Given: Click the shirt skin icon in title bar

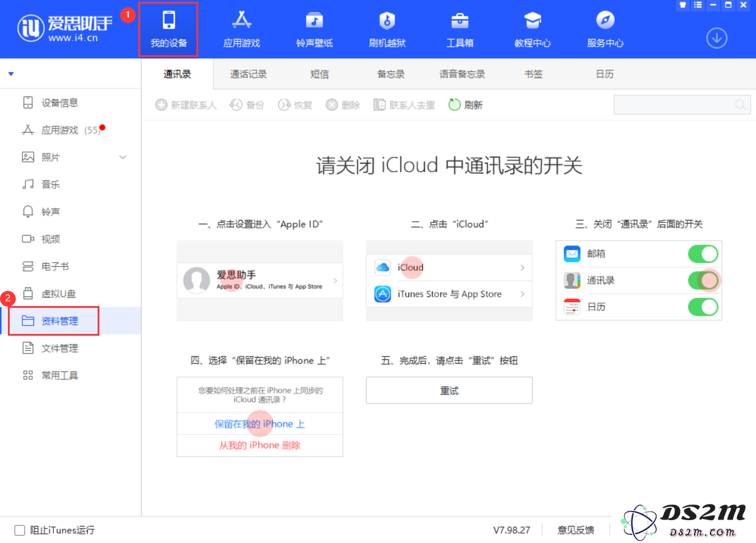Looking at the screenshot, I should 683,5.
